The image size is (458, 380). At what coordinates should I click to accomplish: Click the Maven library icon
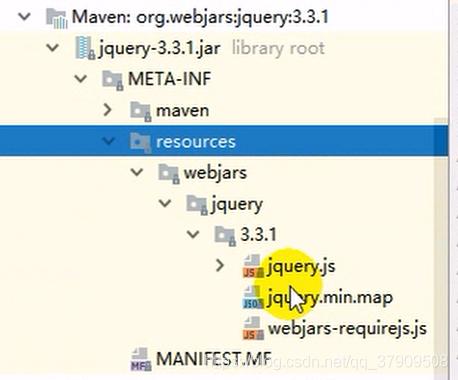pyautogui.click(x=56, y=18)
